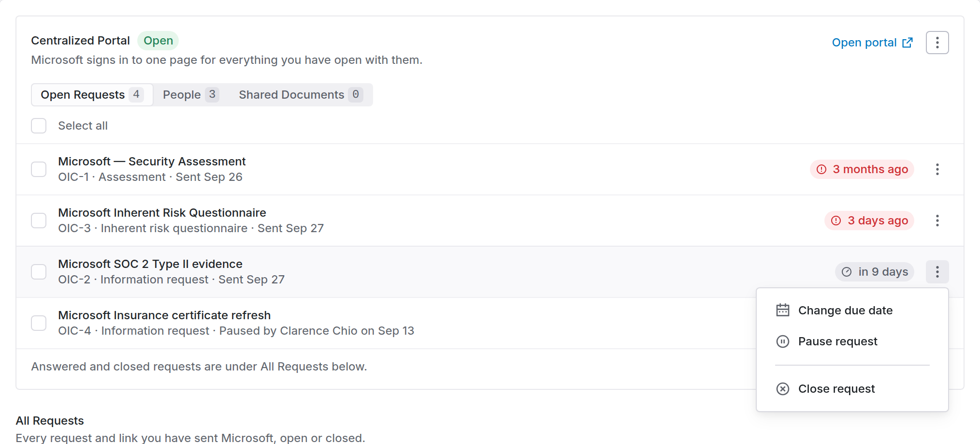Open more options for Microsoft Inherent Risk Questionnaire
The width and height of the screenshot is (980, 444).
click(937, 221)
